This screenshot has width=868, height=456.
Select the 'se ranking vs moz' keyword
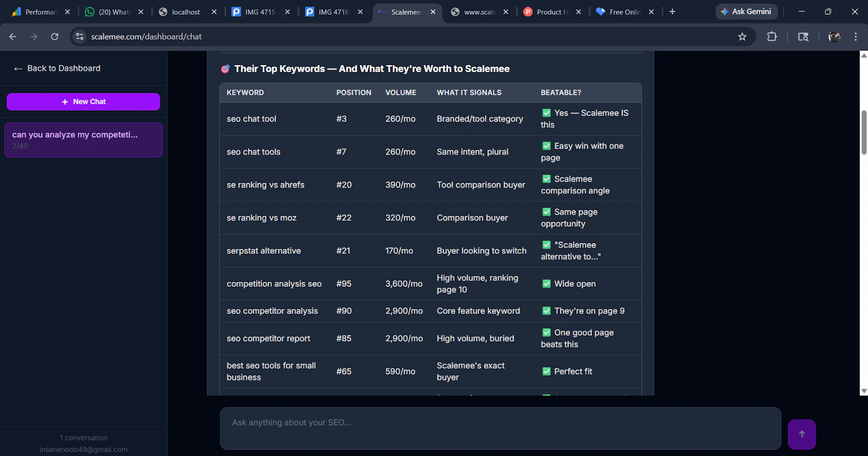pos(261,218)
